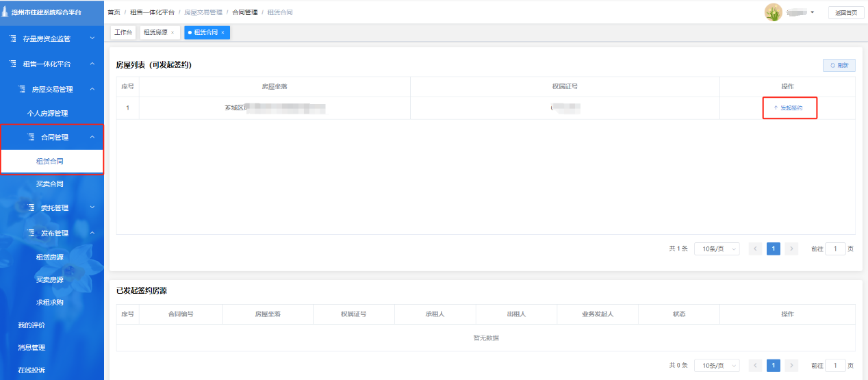868x380 pixels.
Task: Expand the 委托管理 submenu
Action: tap(92, 207)
